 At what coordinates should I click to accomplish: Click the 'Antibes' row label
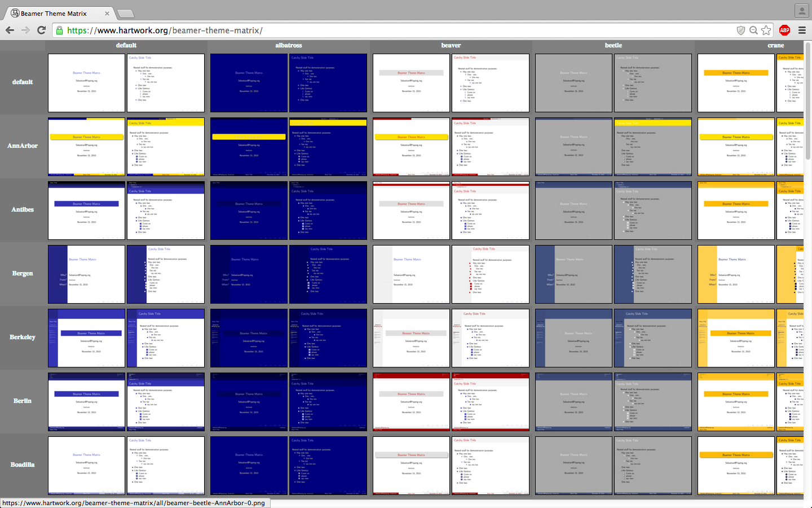coord(23,209)
